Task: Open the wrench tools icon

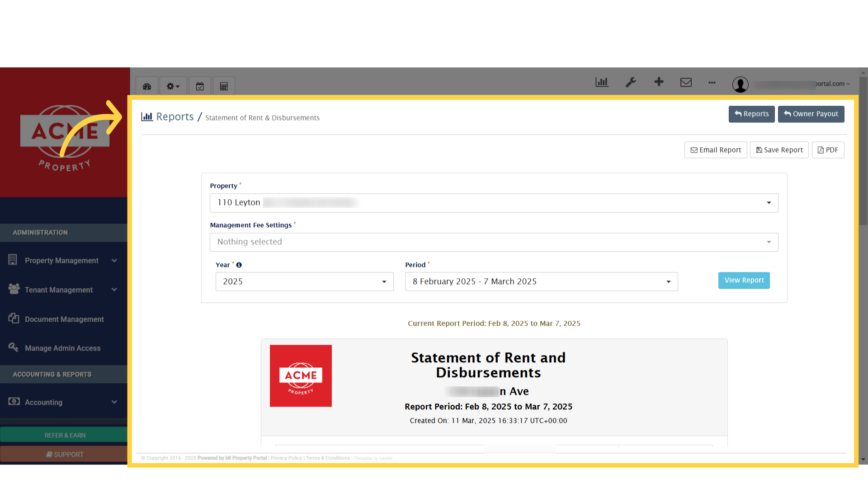Action: tap(630, 82)
